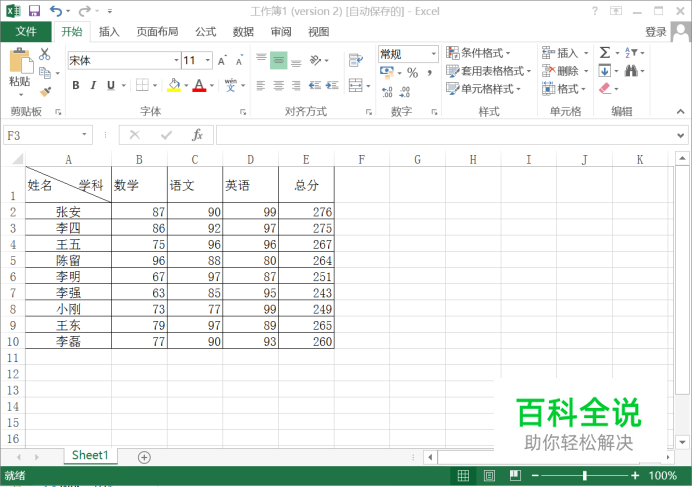Open text orientation options
Viewport: 692px width, 487px height.
[x=316, y=60]
